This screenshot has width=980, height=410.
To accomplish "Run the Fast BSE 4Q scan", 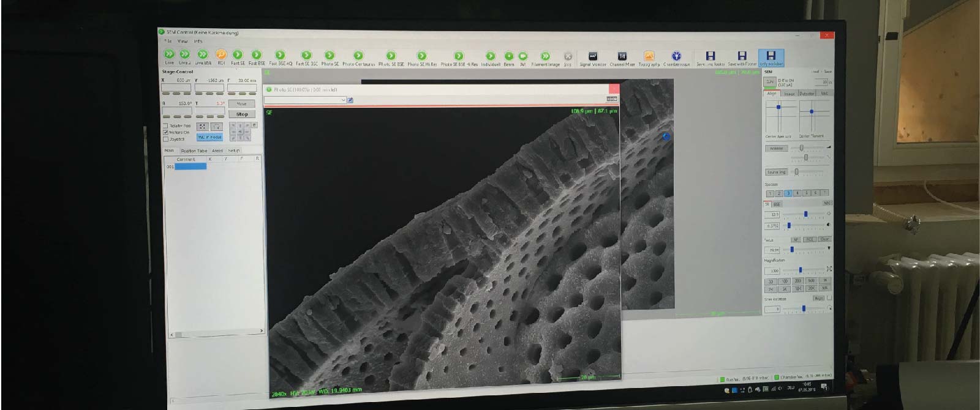I will click(281, 58).
